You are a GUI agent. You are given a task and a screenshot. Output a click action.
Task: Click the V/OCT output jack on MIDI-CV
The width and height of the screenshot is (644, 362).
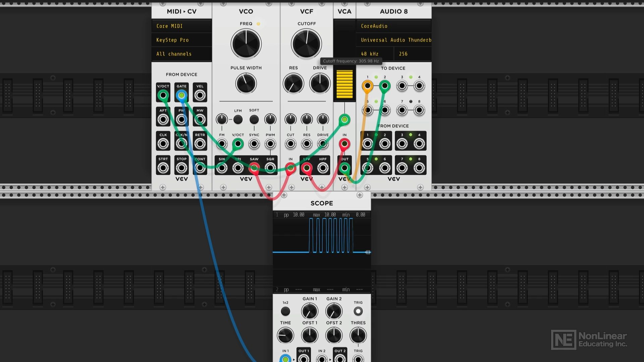163,96
